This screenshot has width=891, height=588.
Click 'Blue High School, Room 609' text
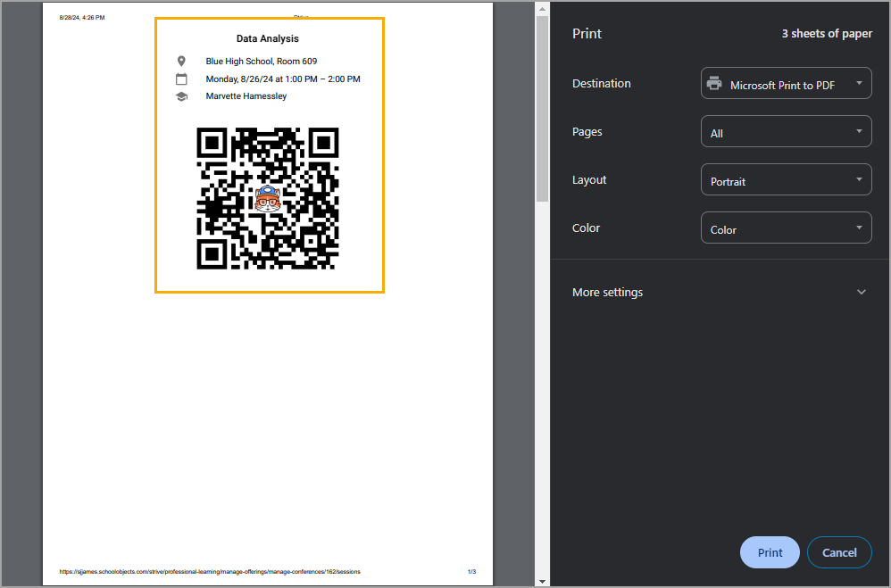pos(262,61)
